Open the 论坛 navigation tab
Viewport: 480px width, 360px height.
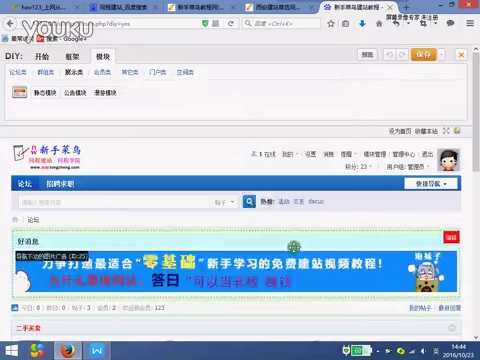point(25,184)
